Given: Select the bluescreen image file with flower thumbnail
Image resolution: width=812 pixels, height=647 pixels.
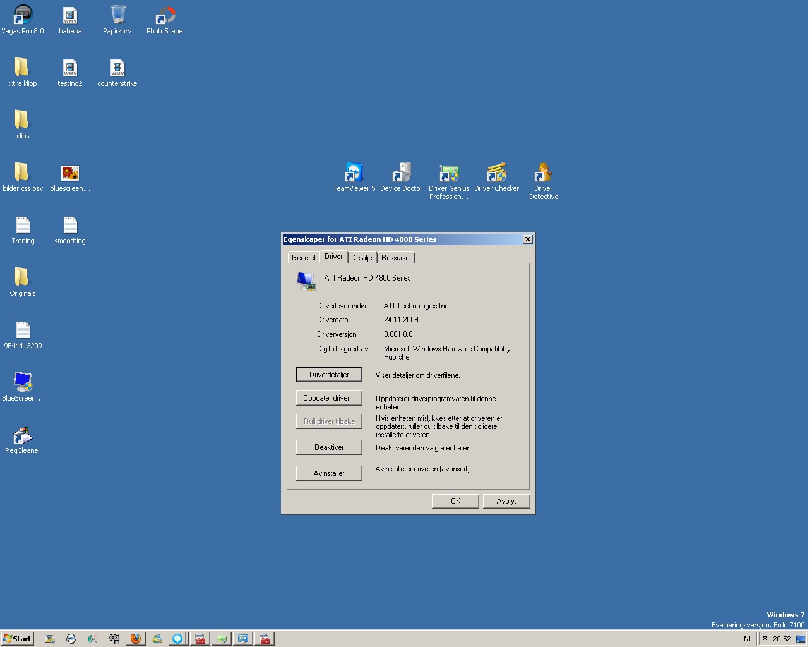Looking at the screenshot, I should pyautogui.click(x=70, y=177).
